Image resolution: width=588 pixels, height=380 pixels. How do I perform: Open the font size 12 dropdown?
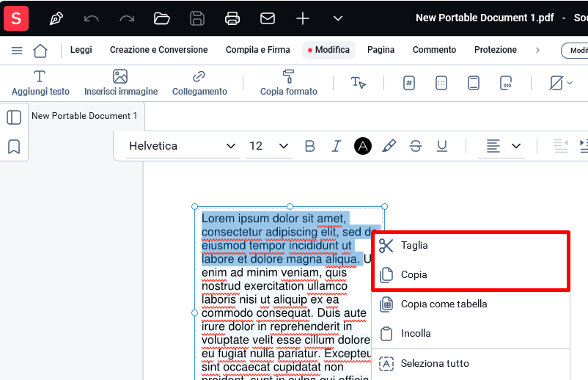tap(268, 146)
